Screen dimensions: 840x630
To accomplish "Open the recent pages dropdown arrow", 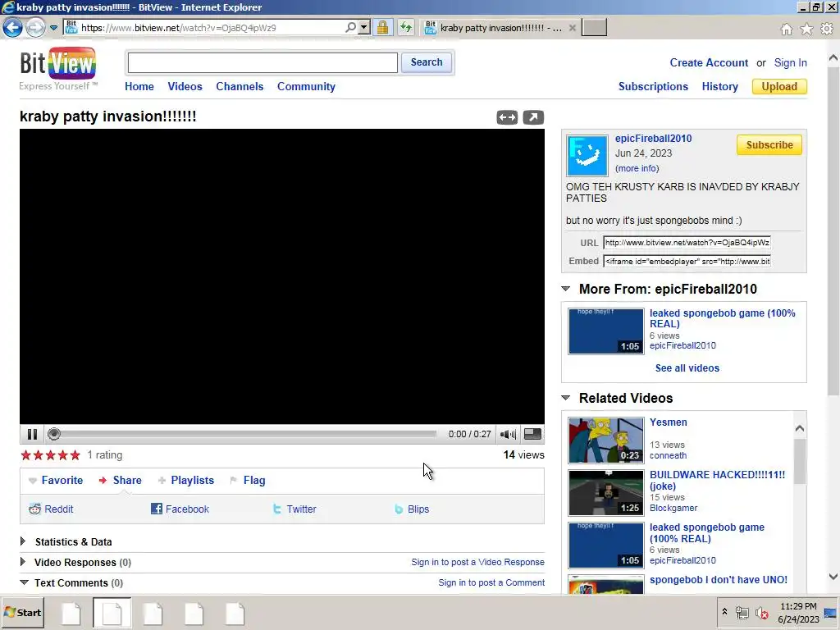I will [x=53, y=27].
